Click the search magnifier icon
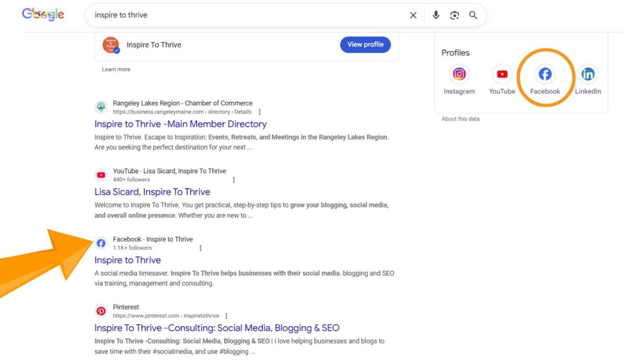 473,15
